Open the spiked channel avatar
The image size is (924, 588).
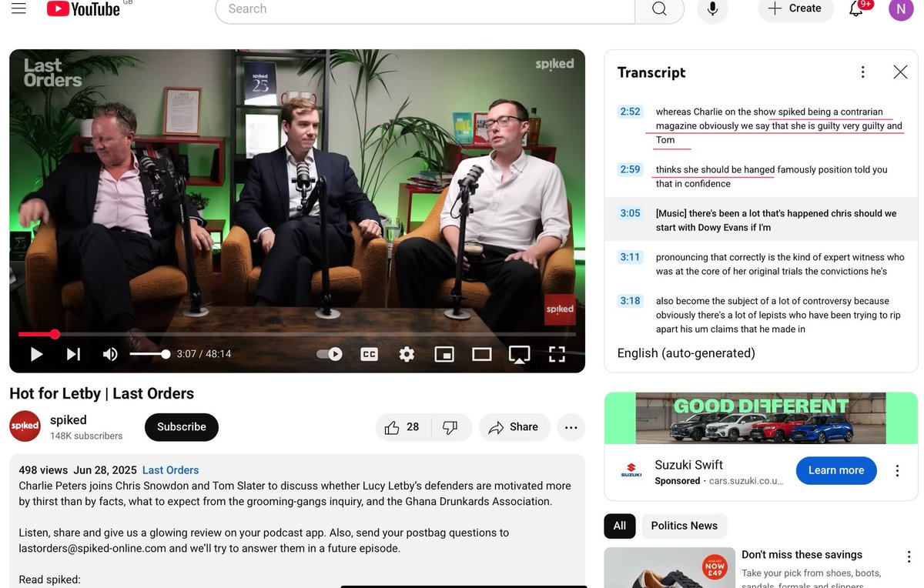pyautogui.click(x=25, y=426)
